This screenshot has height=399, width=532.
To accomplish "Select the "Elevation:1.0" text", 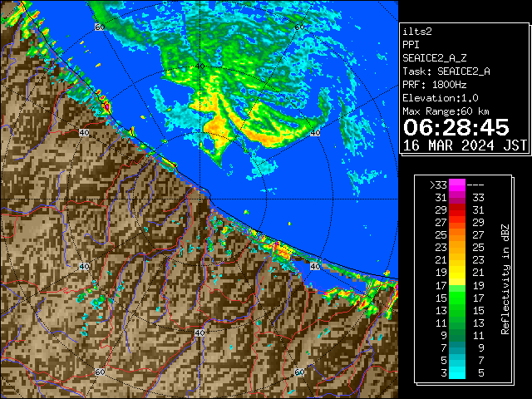I will (x=441, y=98).
